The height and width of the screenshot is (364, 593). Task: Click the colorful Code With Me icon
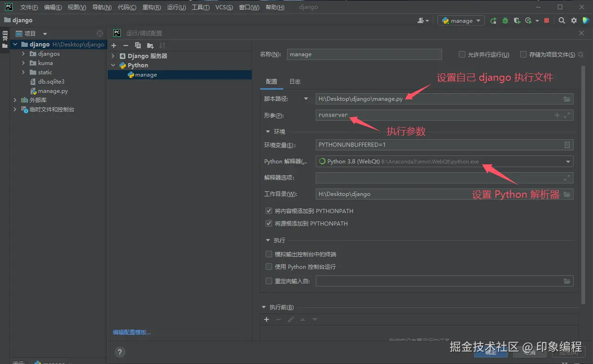pyautogui.click(x=586, y=21)
